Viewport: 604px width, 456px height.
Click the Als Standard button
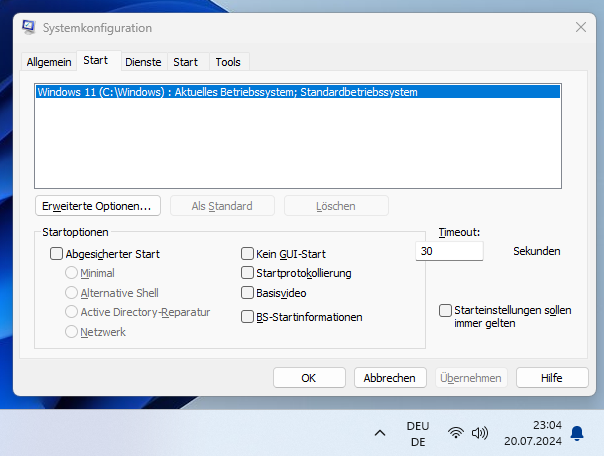coord(222,206)
